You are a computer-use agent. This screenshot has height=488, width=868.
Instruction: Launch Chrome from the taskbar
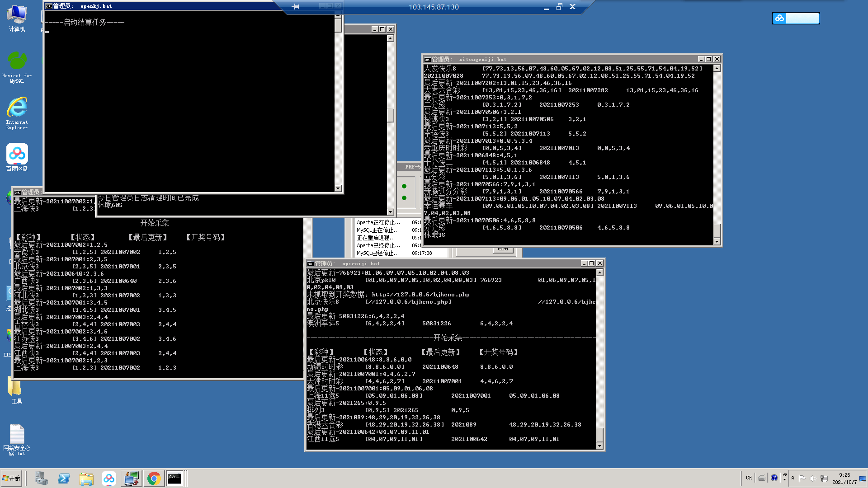tap(154, 479)
